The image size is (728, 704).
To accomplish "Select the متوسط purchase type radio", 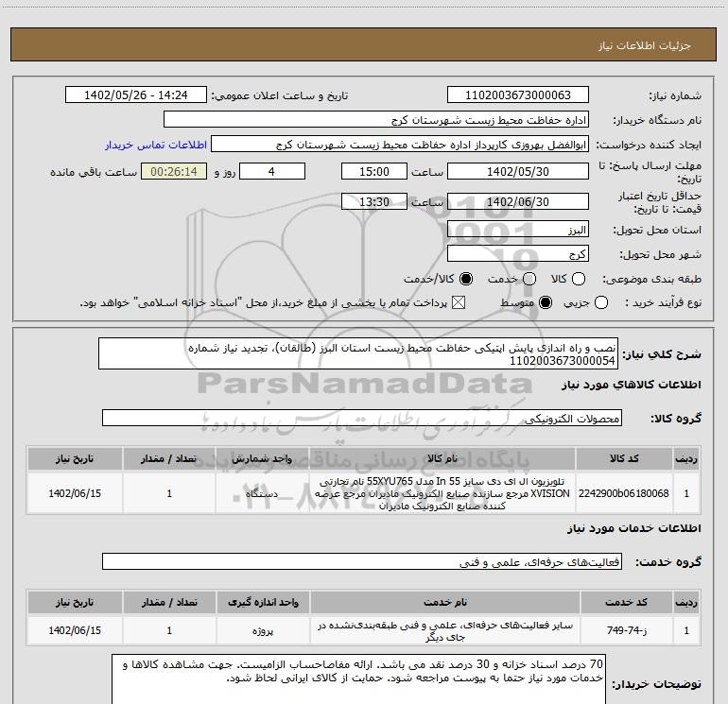I will pos(546,302).
